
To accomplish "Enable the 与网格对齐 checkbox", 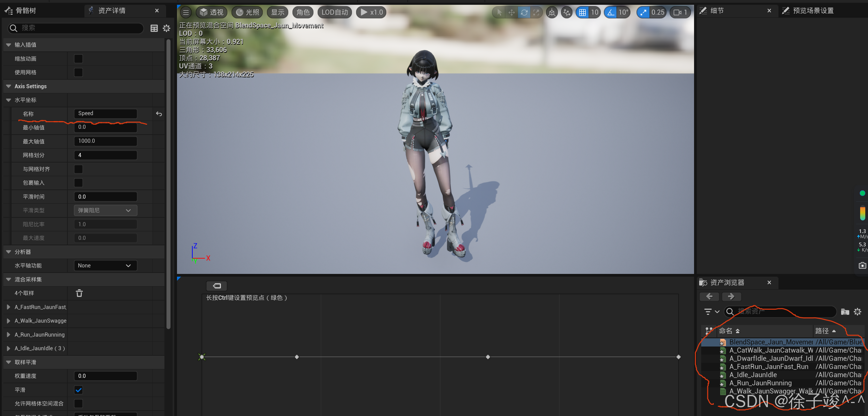I will (78, 169).
